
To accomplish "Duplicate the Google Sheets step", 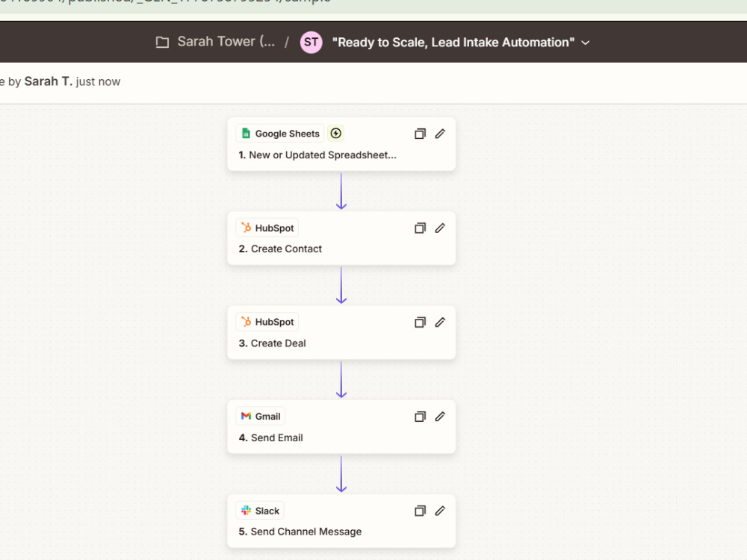I will (x=420, y=134).
